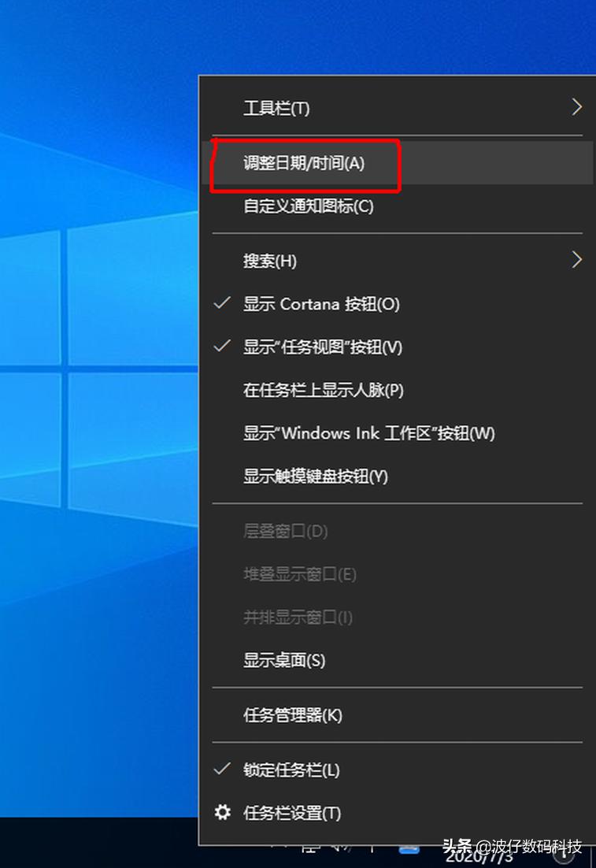
Task: Open the 搜索(H) submenu
Action: coord(397,261)
